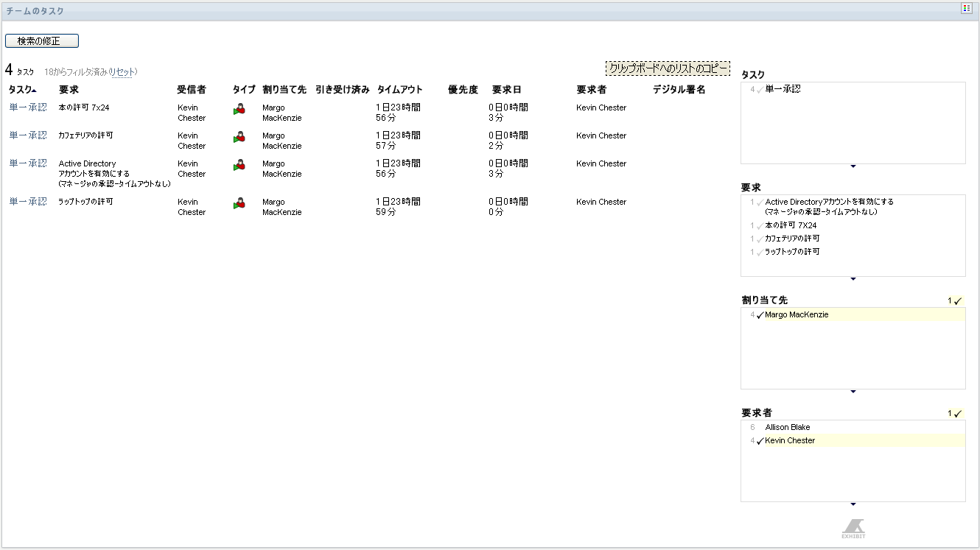Toggle 本の許可 7X24 filter in 要求 panel
The image size is (980, 550).
coord(791,225)
